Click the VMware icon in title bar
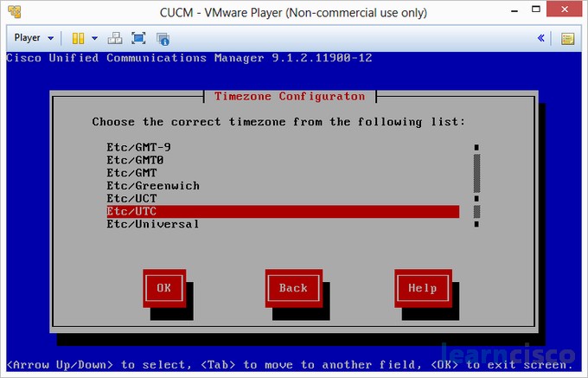This screenshot has width=588, height=378. (x=11, y=13)
